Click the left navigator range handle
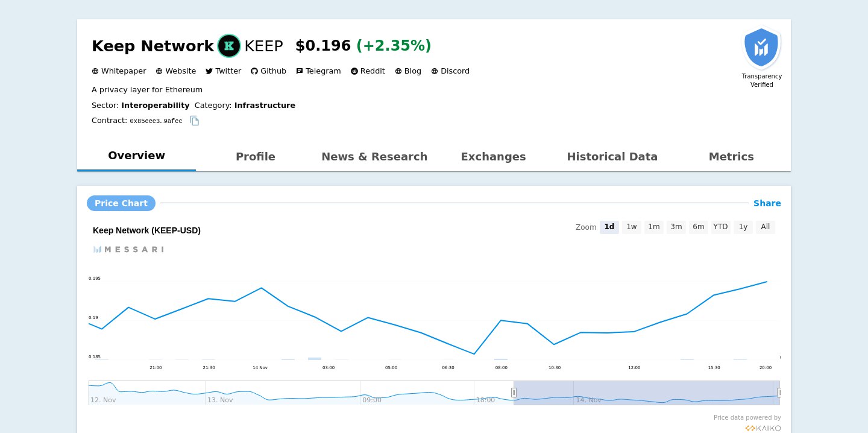The image size is (868, 433). [x=514, y=393]
